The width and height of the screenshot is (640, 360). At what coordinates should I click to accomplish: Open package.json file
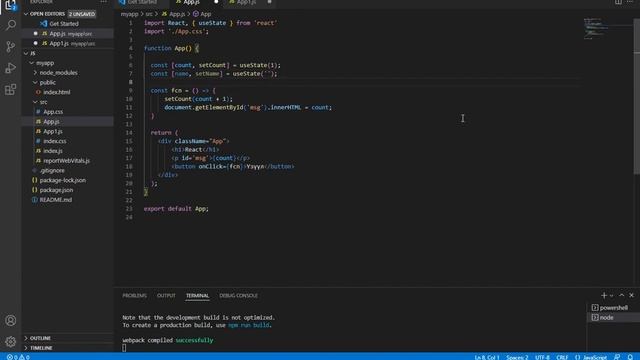click(x=56, y=190)
